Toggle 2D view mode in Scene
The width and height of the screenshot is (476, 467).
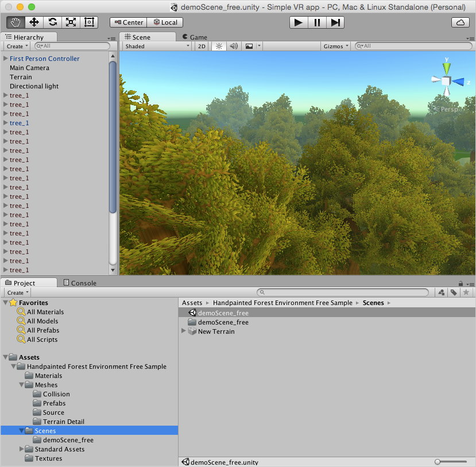coord(202,47)
